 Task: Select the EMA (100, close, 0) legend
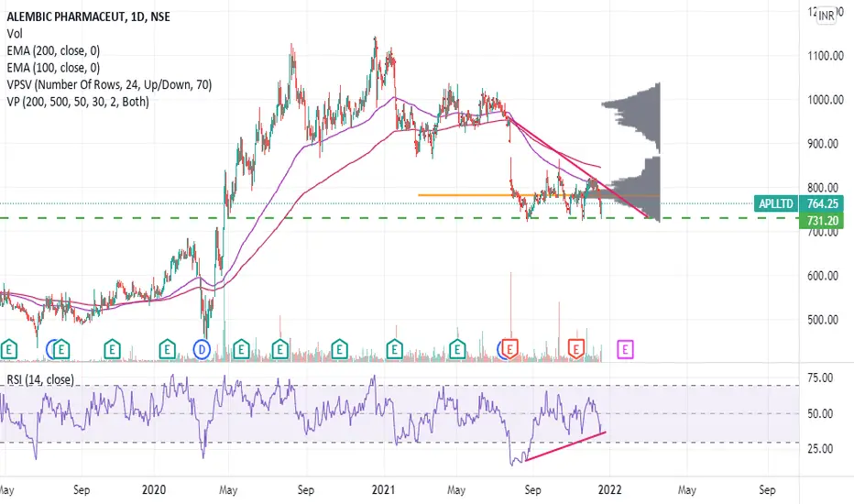pyautogui.click(x=53, y=68)
